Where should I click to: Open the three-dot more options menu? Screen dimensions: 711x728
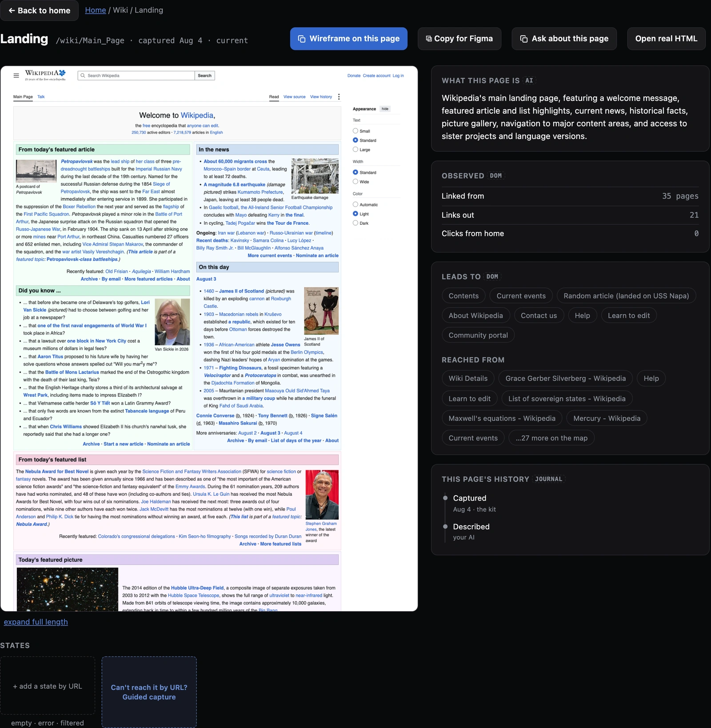click(x=339, y=97)
